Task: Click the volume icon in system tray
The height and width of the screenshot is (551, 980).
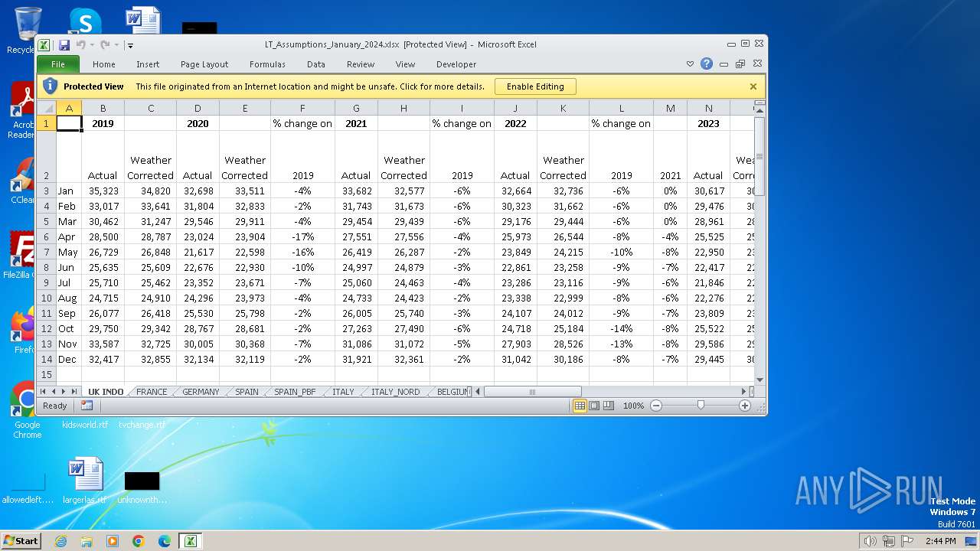Action: click(870, 541)
